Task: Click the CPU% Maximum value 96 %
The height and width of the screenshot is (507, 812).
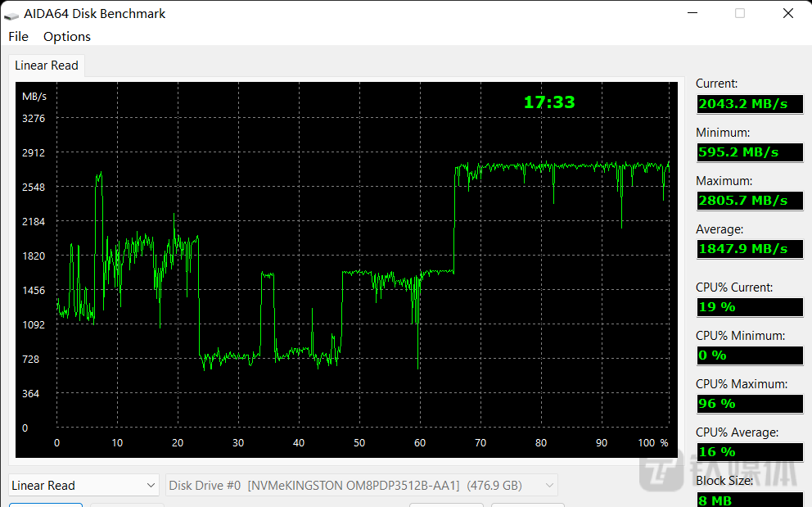Action: coord(750,404)
